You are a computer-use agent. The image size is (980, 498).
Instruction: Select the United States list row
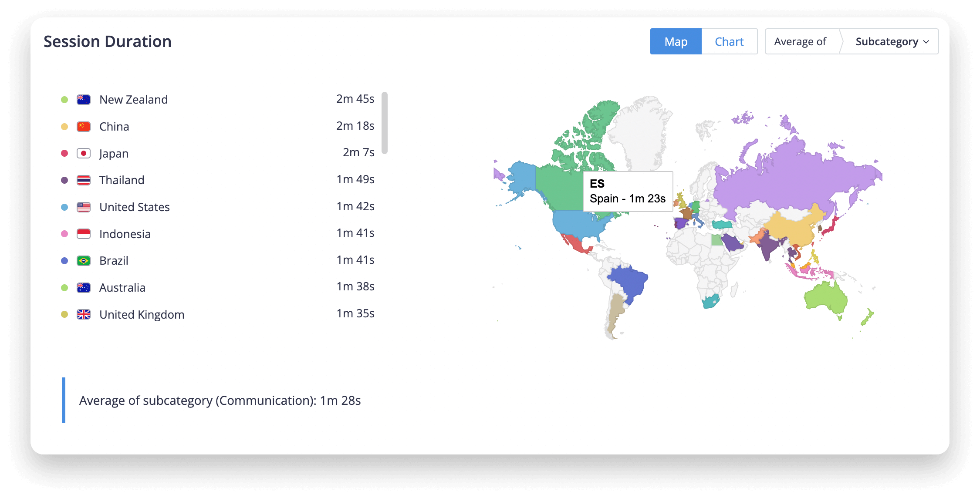pyautogui.click(x=218, y=207)
